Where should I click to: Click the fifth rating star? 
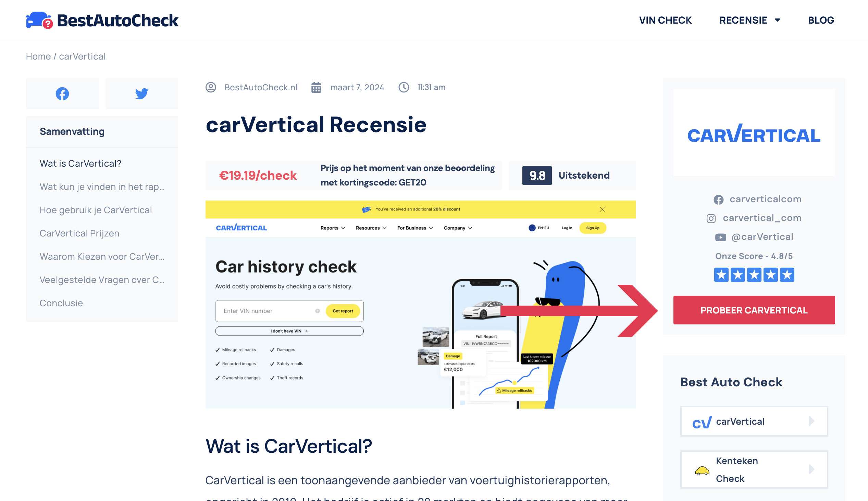787,275
